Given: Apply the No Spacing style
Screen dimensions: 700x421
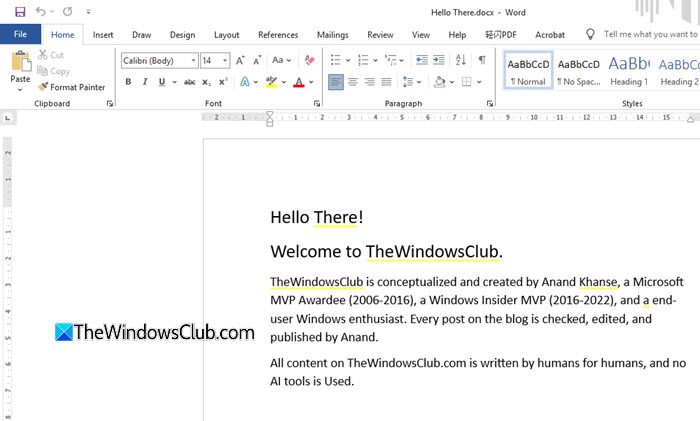Looking at the screenshot, I should (x=579, y=70).
